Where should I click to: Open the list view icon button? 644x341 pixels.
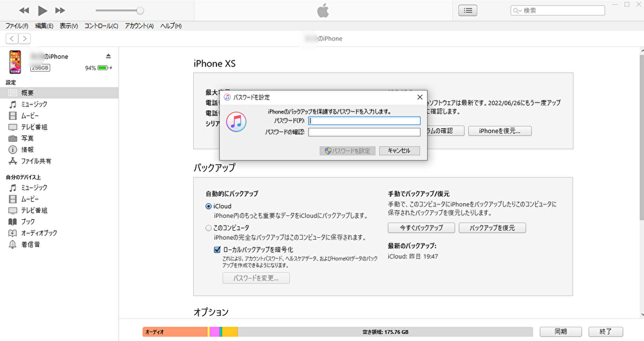point(468,11)
